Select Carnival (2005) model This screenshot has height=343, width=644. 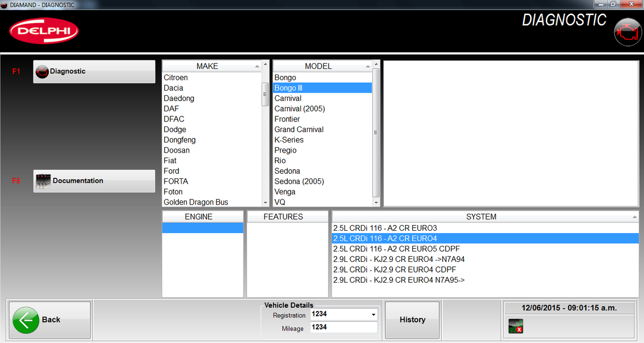click(323, 109)
